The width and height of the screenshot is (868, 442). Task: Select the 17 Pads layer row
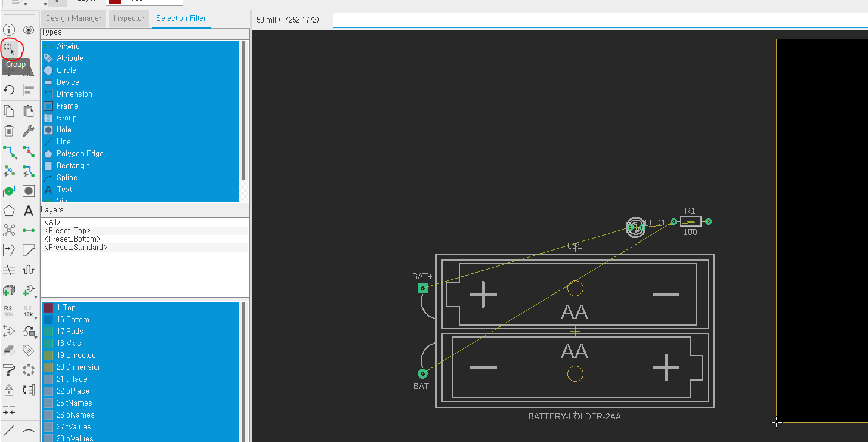pyautogui.click(x=141, y=331)
